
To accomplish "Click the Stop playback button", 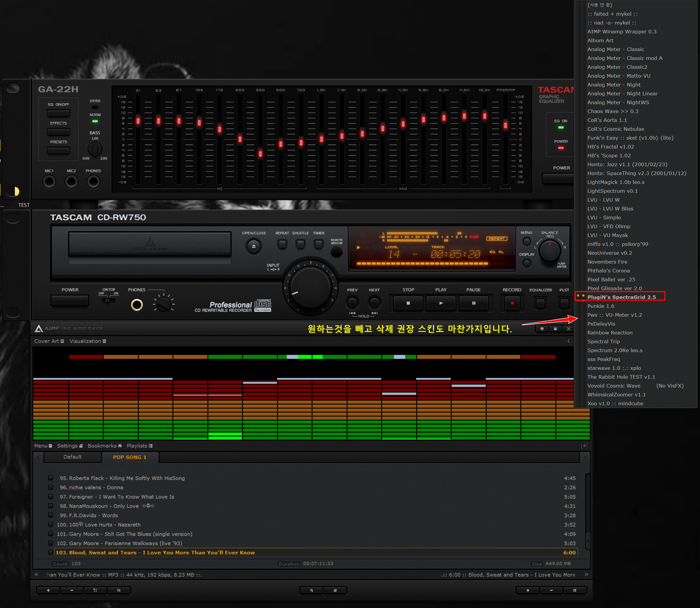I will (x=408, y=303).
